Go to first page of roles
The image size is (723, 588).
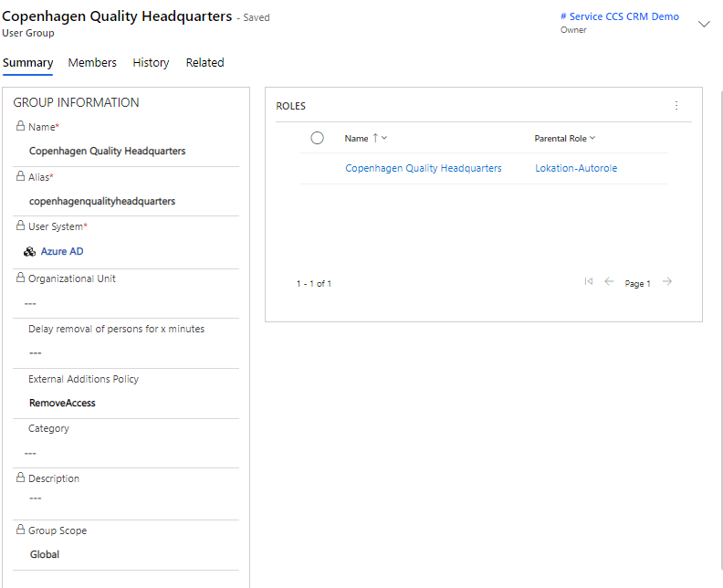(589, 282)
